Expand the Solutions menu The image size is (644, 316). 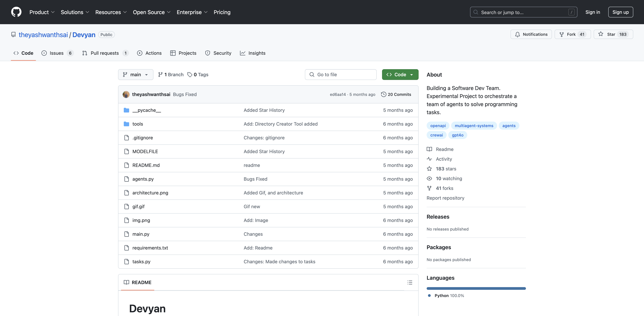75,12
